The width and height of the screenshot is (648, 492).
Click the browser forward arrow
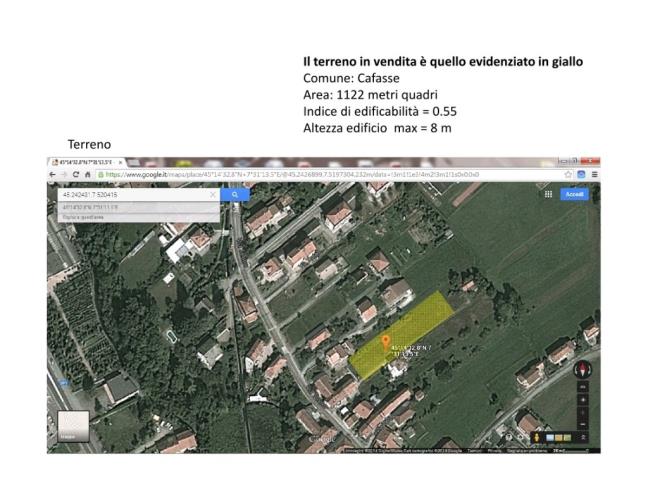point(64,175)
